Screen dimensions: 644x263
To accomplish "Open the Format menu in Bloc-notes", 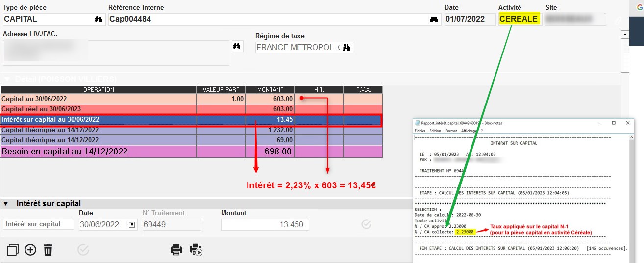I will [x=451, y=131].
